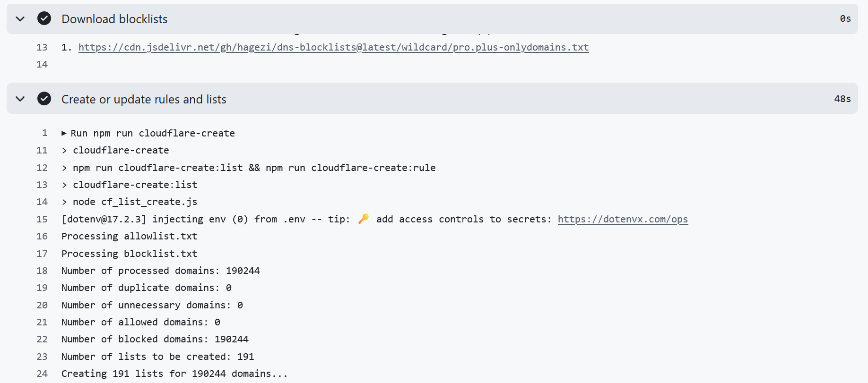Open the dotenvx.com/ops link
The width and height of the screenshot is (868, 383).
(623, 219)
